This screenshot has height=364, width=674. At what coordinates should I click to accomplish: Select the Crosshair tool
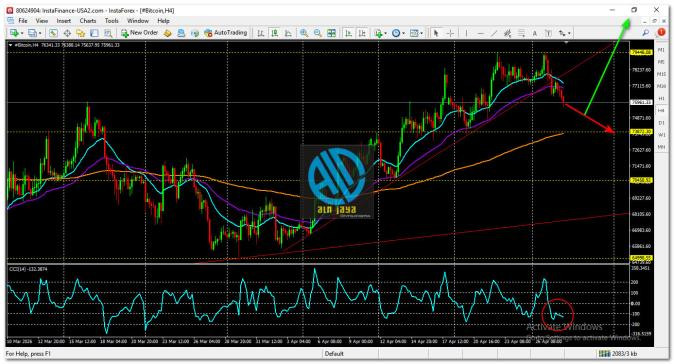(x=450, y=33)
